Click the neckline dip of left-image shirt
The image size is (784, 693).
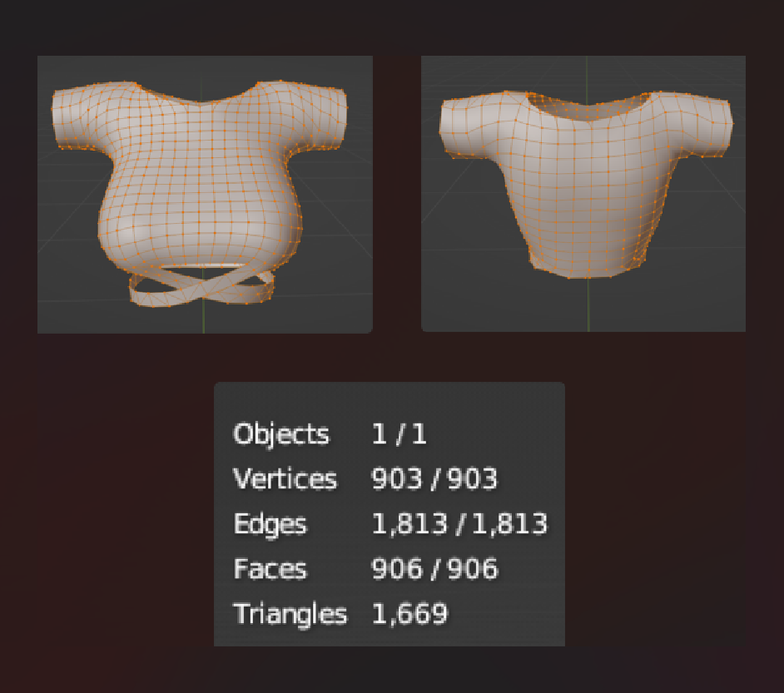click(201, 102)
